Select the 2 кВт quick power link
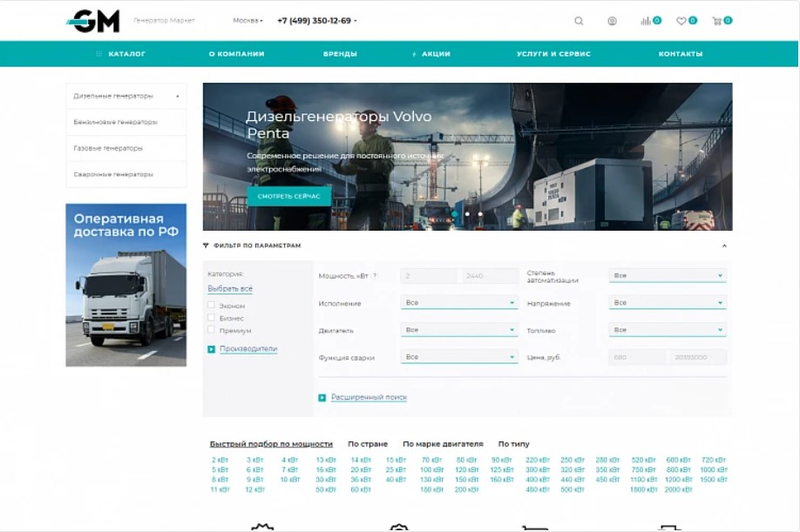 (220, 460)
